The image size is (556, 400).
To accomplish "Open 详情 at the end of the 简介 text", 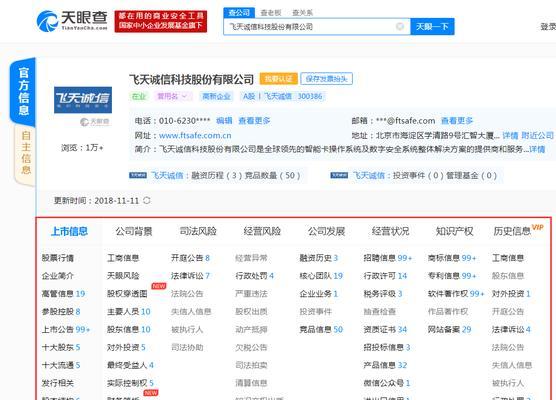I will [537, 149].
